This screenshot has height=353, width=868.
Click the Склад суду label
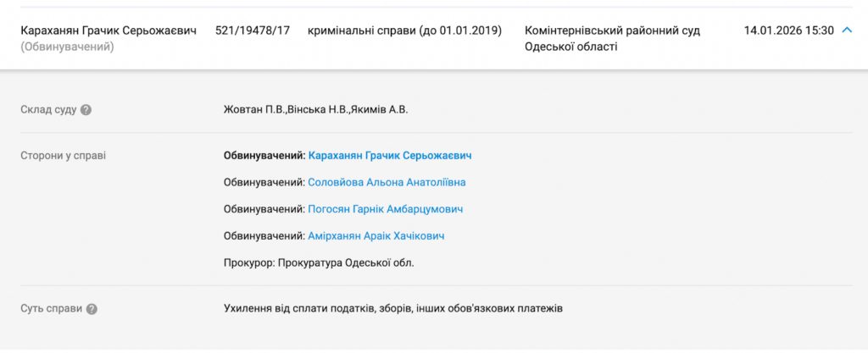point(48,109)
